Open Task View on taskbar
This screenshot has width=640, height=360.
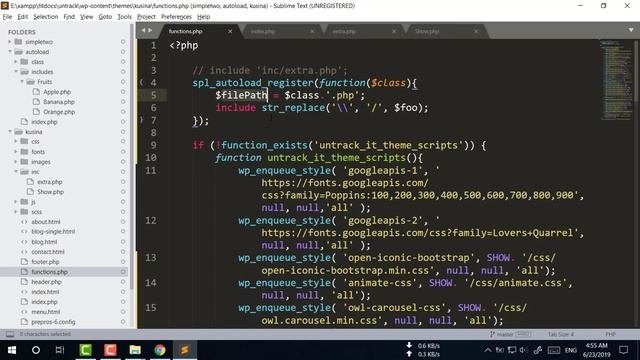(x=60, y=350)
